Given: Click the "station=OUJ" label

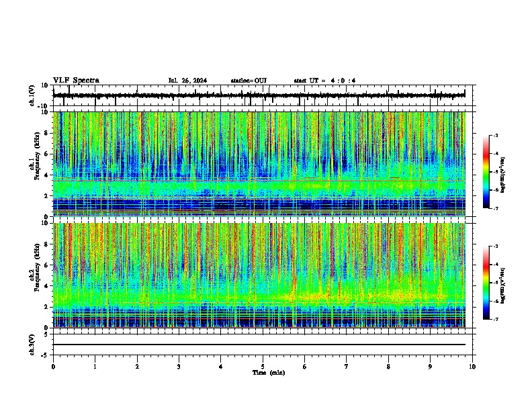Looking at the screenshot, I should coord(249,81).
